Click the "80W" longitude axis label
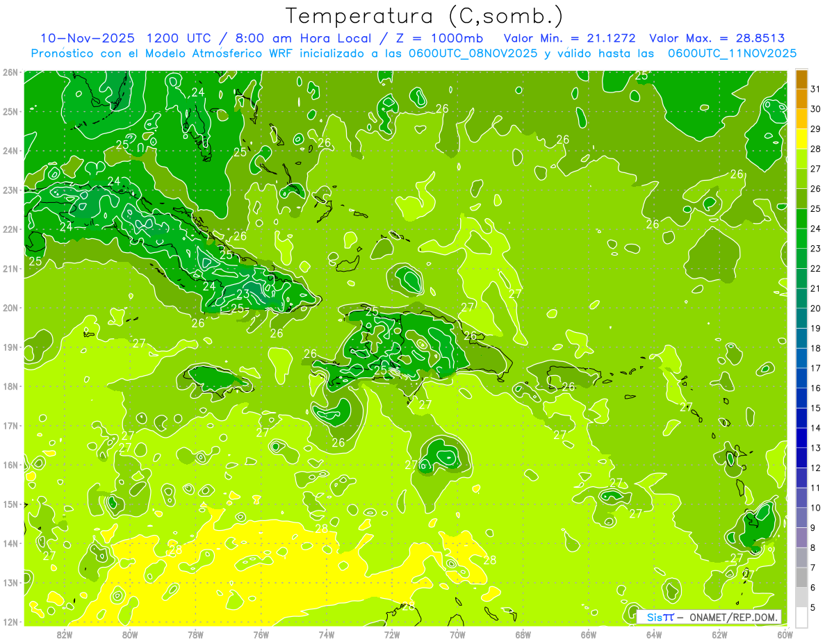Viewport: 834px width, 644px height. point(129,634)
